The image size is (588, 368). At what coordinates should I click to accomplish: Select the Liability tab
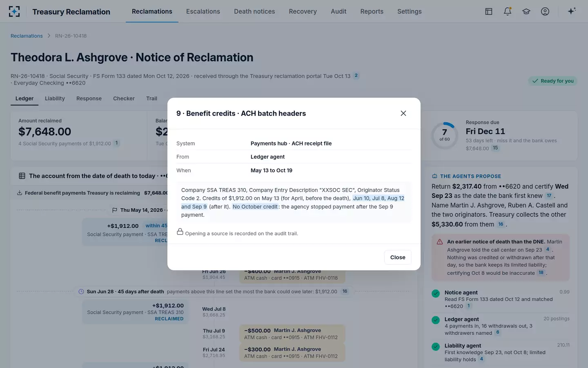(55, 99)
